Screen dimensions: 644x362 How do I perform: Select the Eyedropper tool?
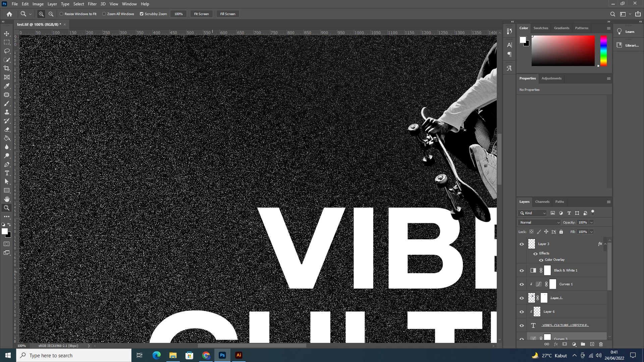coord(7,86)
